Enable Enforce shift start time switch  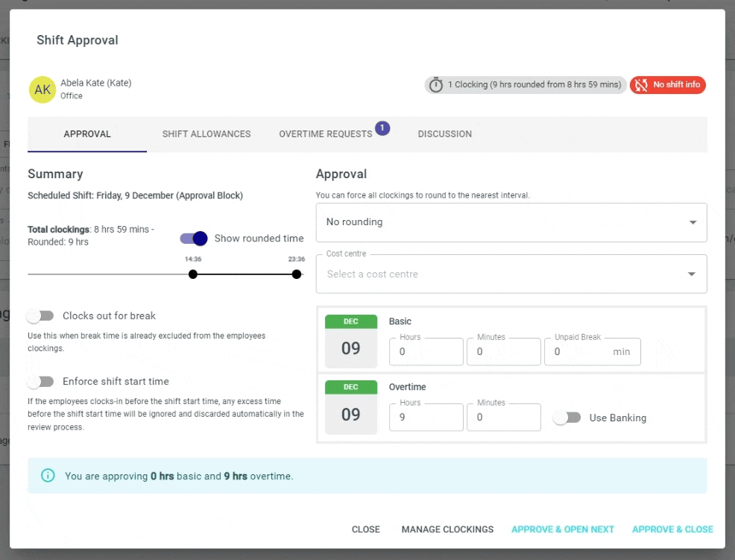40,381
